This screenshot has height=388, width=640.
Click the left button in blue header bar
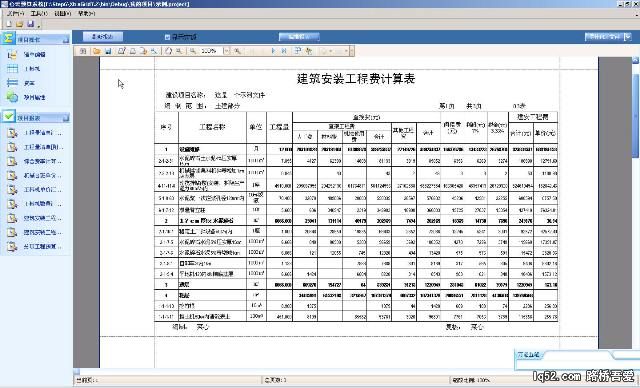103,37
